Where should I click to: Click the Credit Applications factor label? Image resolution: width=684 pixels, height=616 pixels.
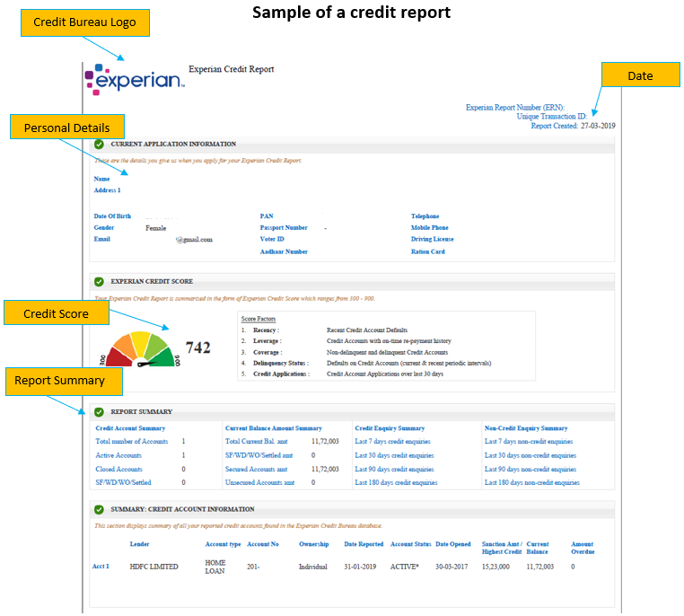click(281, 374)
